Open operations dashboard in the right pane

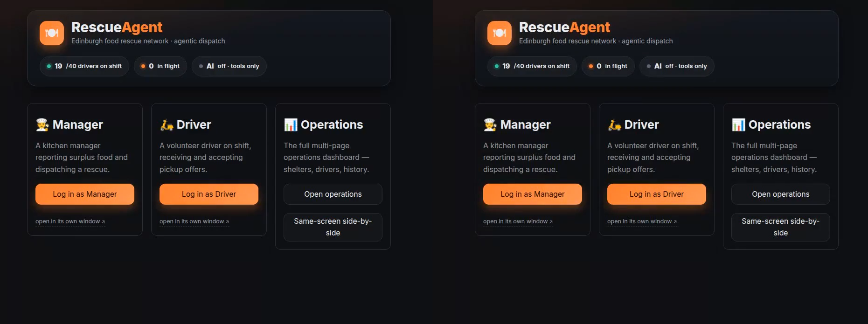pyautogui.click(x=781, y=194)
